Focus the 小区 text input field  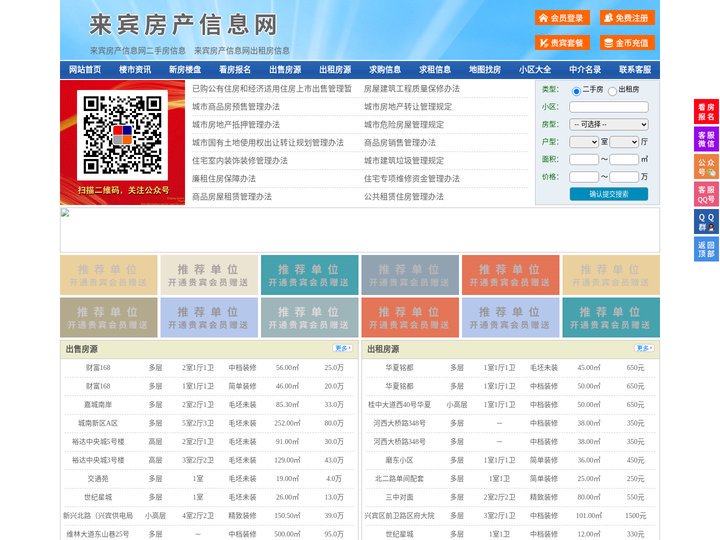point(609,107)
